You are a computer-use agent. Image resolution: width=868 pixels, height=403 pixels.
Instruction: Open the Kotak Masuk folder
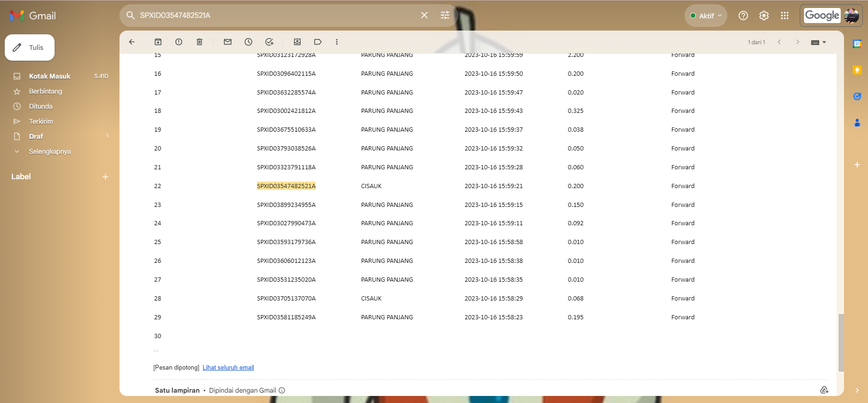pos(49,76)
